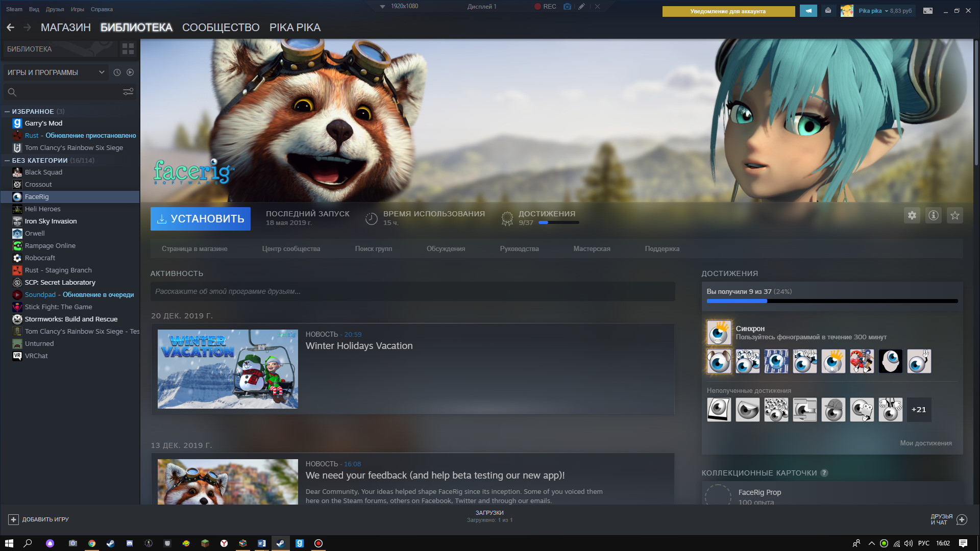Go to Сообщество tab
Viewport: 980px width, 551px height.
[x=220, y=28]
